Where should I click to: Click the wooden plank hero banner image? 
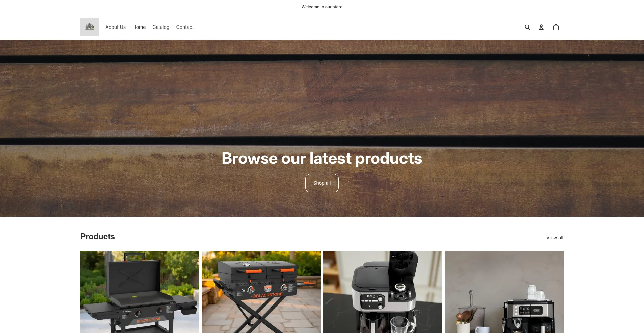click(x=322, y=101)
